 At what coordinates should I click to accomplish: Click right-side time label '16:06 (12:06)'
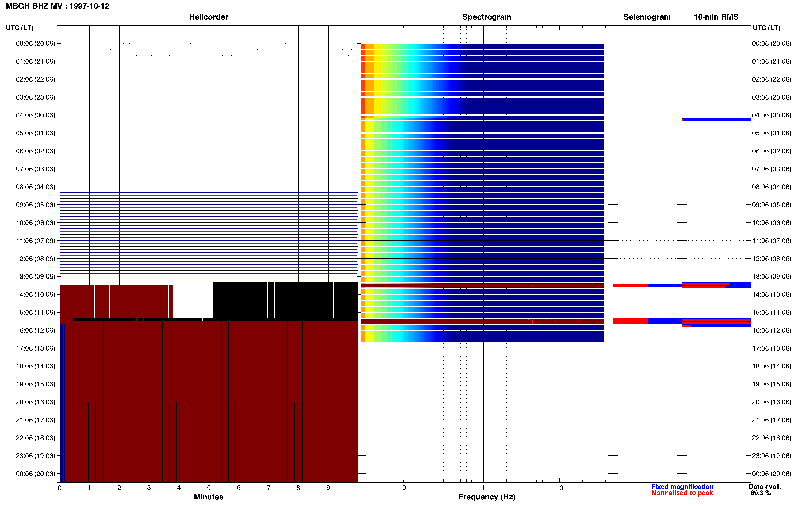(772, 330)
